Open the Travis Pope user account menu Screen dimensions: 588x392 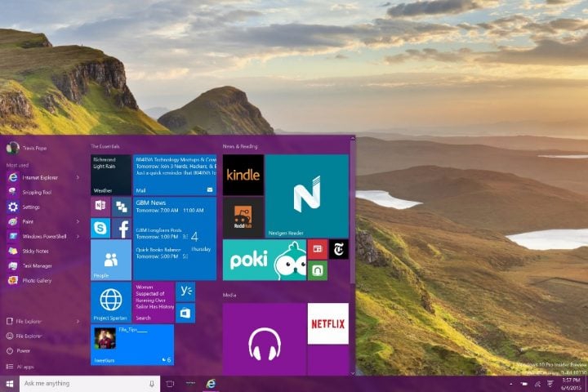click(x=27, y=148)
